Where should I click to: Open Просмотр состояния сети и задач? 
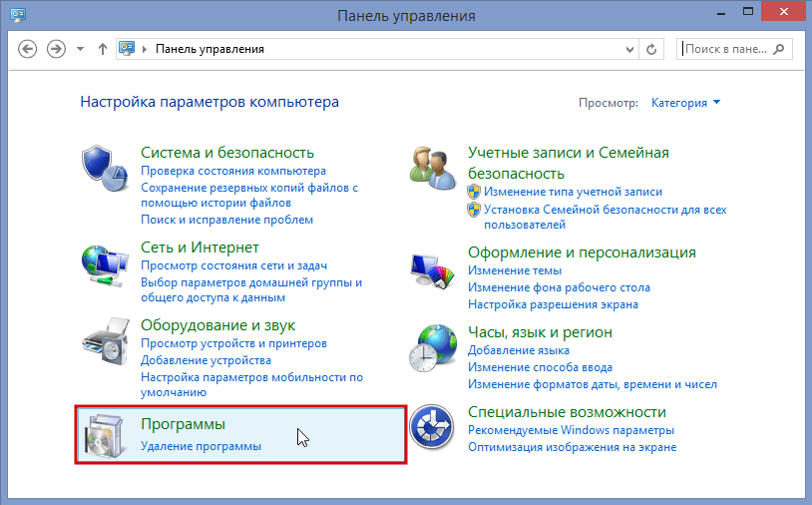point(234,265)
